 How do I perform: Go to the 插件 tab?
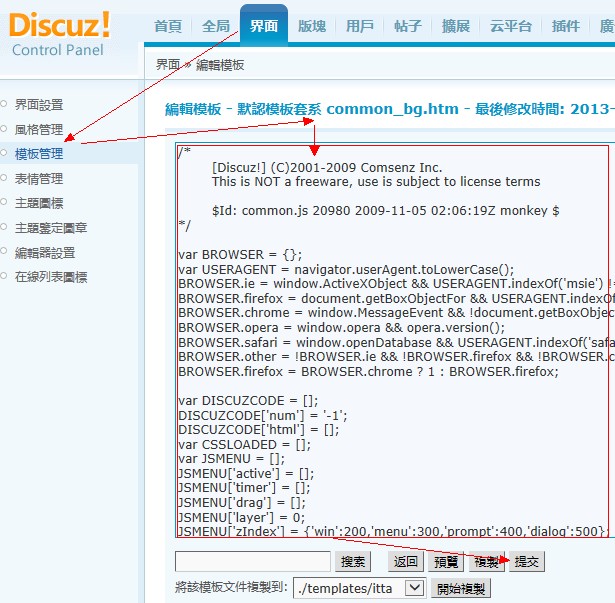tap(566, 26)
